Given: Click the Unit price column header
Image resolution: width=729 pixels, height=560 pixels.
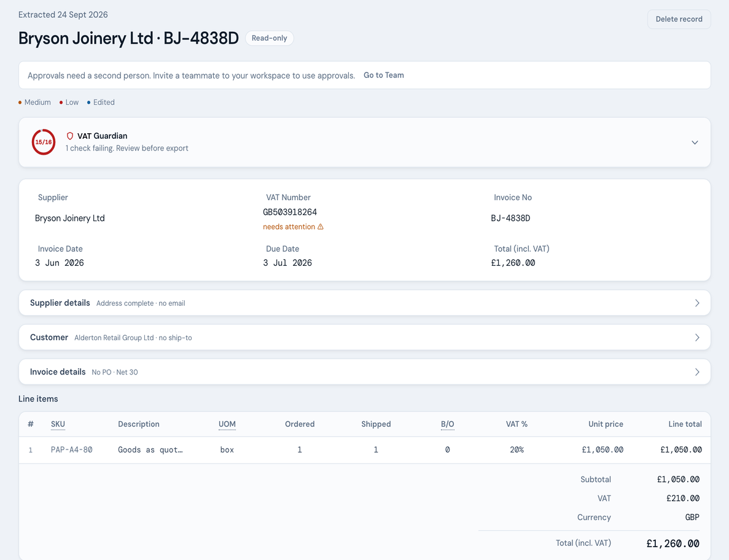Looking at the screenshot, I should coord(606,424).
